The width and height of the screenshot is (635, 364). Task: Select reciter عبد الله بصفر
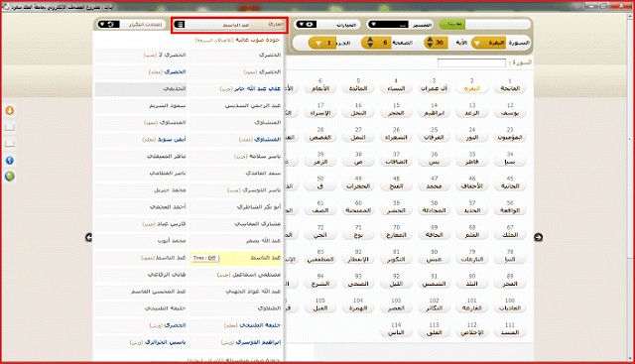[236, 240]
